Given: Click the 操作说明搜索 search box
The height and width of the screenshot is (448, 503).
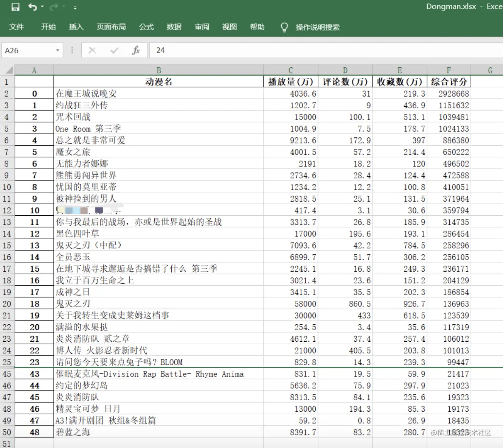Looking at the screenshot, I should click(318, 27).
